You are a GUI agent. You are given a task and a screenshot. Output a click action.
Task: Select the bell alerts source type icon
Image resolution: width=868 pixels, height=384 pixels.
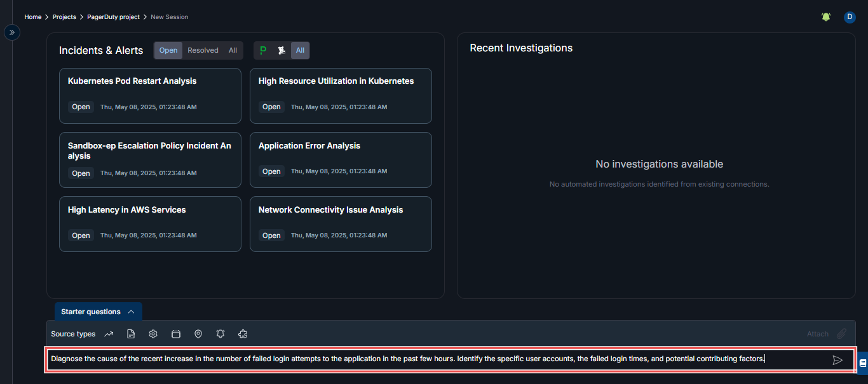coord(220,333)
